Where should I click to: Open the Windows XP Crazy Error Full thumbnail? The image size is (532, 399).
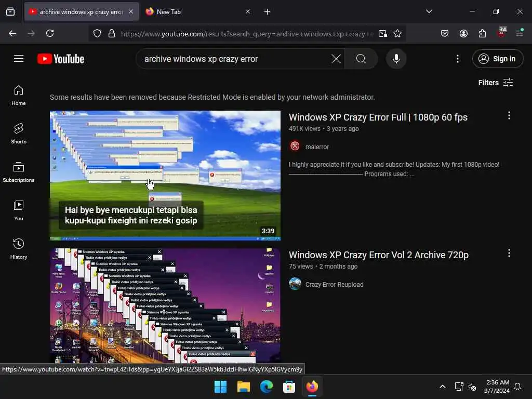pos(165,176)
